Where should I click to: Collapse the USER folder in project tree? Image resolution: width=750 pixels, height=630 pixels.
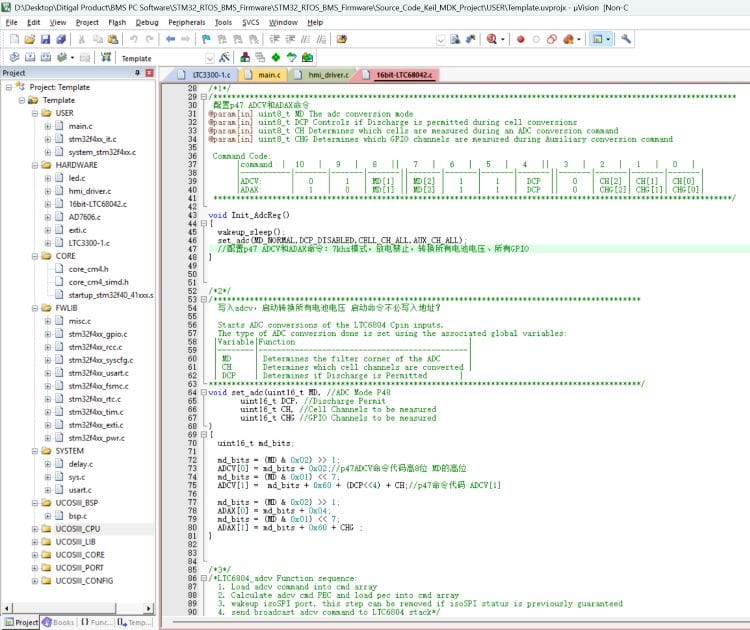click(x=35, y=113)
